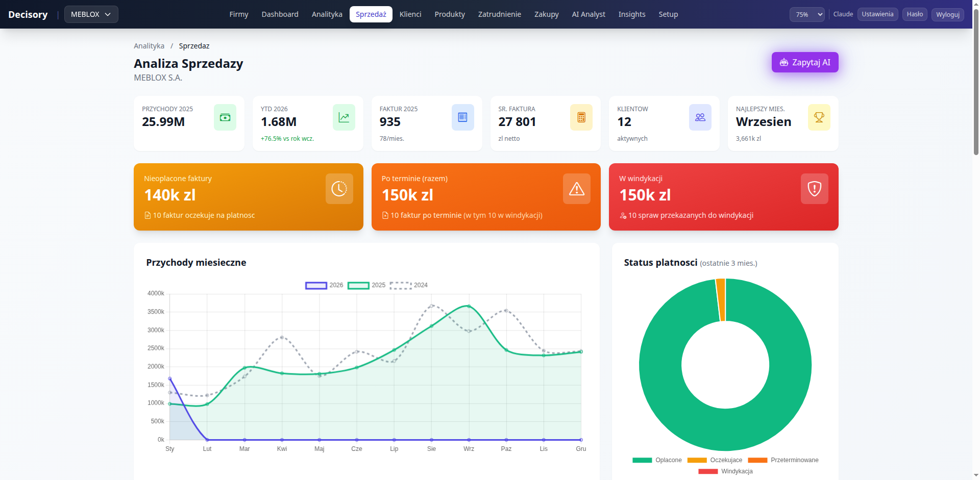Viewport: 980px width, 480px height.
Task: Click the shield icon on W windykacji card
Action: coord(814,189)
